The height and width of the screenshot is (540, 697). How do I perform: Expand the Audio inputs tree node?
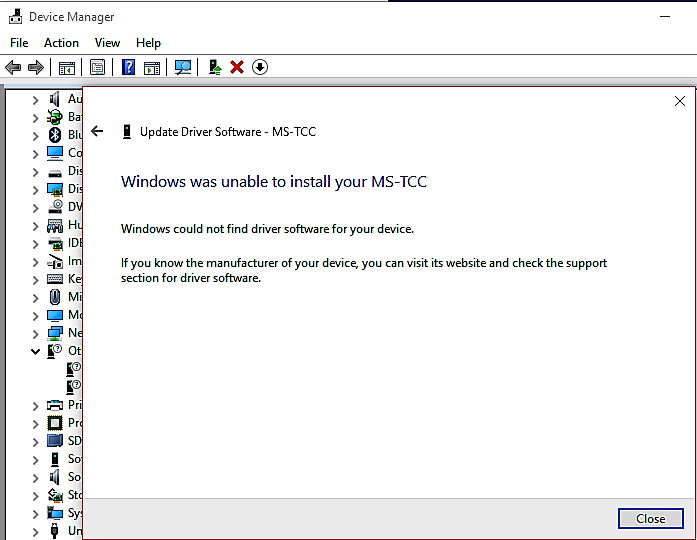[x=35, y=100]
